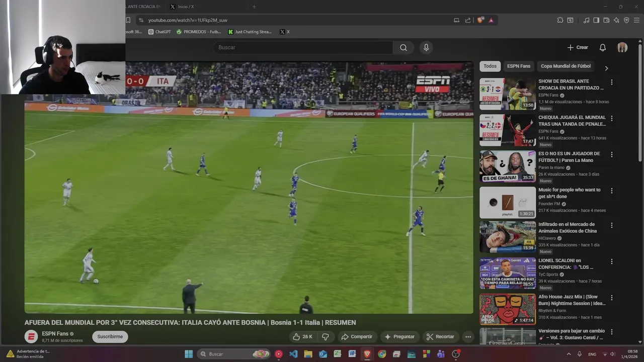This screenshot has height=362, width=644.
Task: Select the ESPN Fans filter chip
Action: point(519,66)
